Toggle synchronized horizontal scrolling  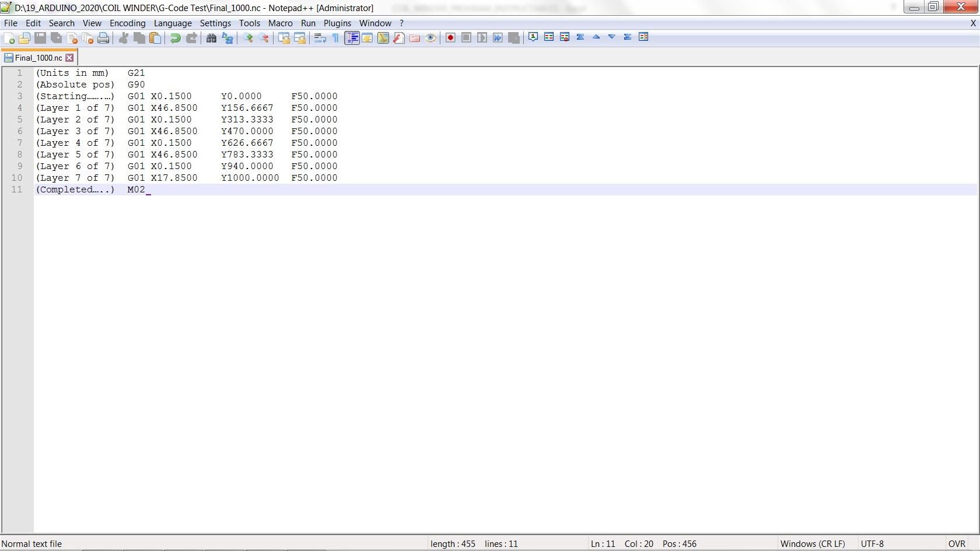[300, 38]
